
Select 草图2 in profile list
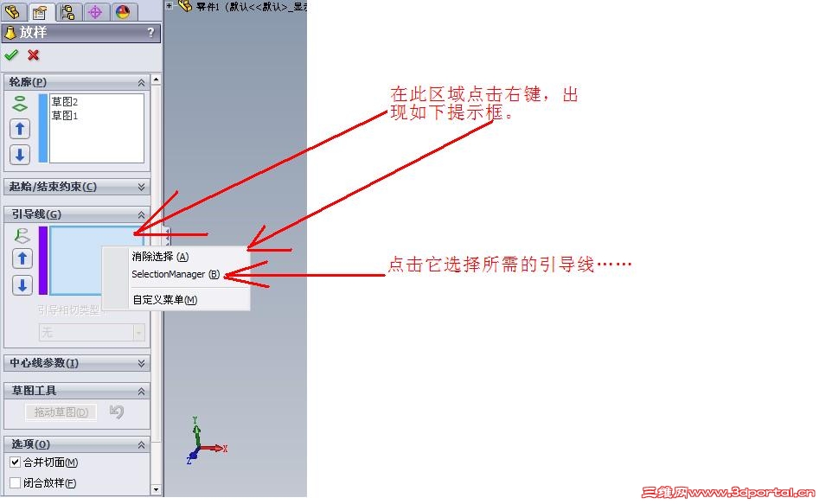pos(65,101)
